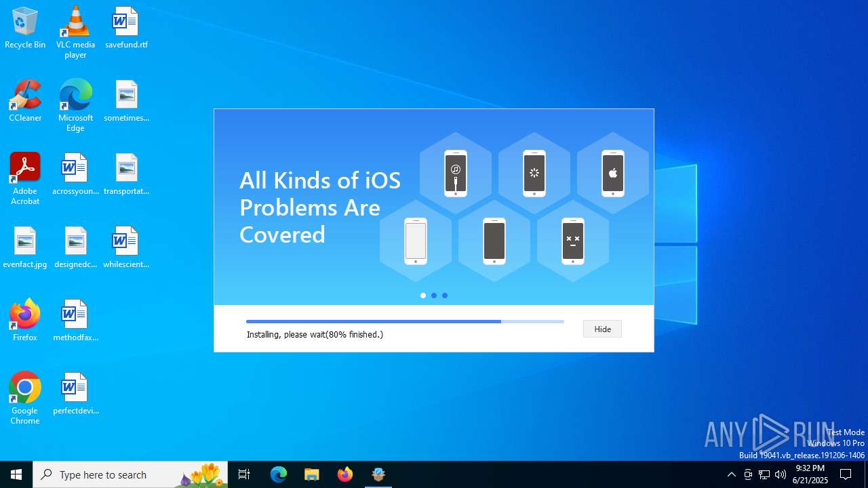This screenshot has height=488, width=868.
Task: Select the third carousel dot indicator
Action: [x=445, y=296]
